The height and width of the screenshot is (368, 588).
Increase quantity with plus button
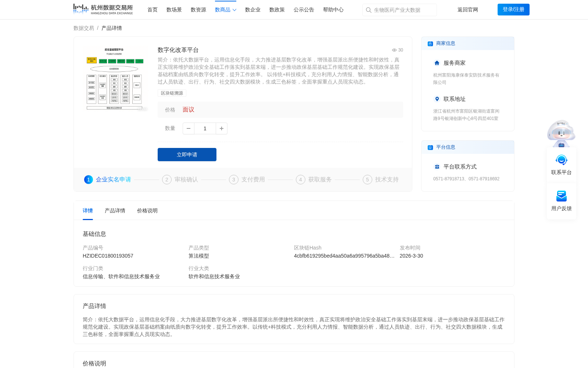(222, 128)
